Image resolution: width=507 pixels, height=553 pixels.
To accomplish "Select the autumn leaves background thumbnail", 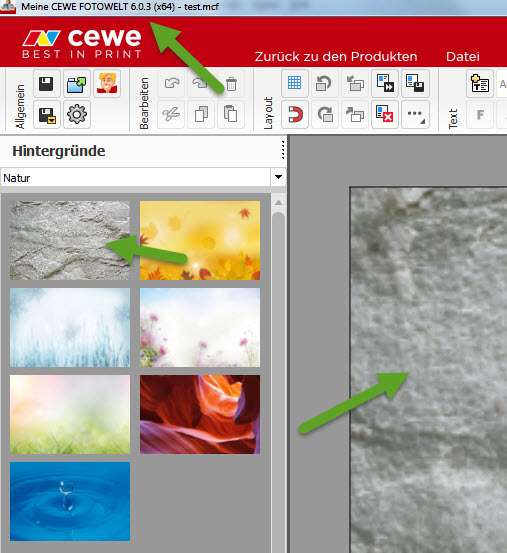I will [x=200, y=241].
